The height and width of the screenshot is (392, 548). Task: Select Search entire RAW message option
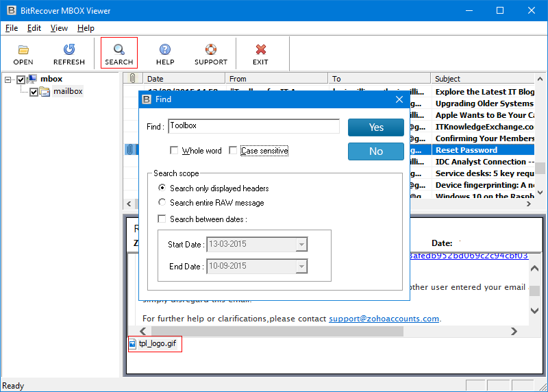[x=162, y=202]
